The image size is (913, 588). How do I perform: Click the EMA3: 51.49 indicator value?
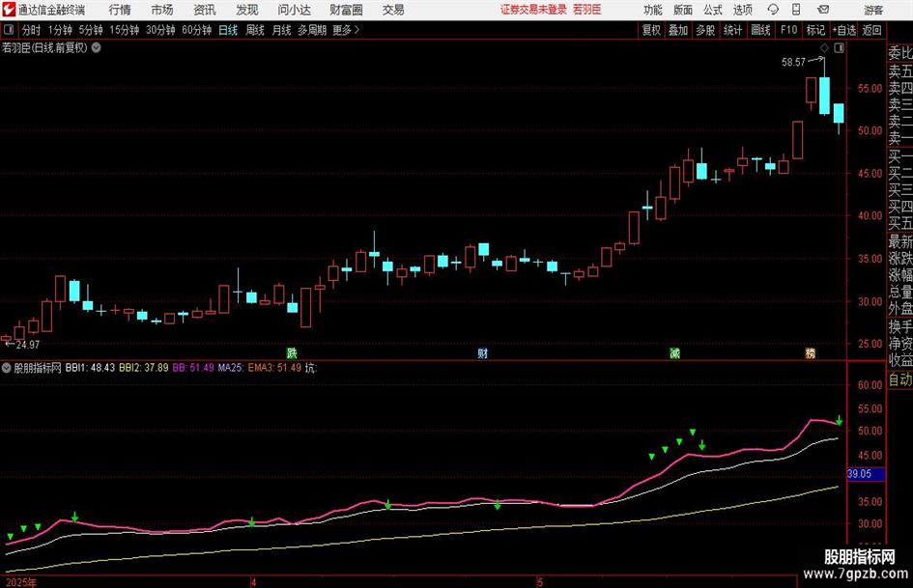(x=274, y=368)
